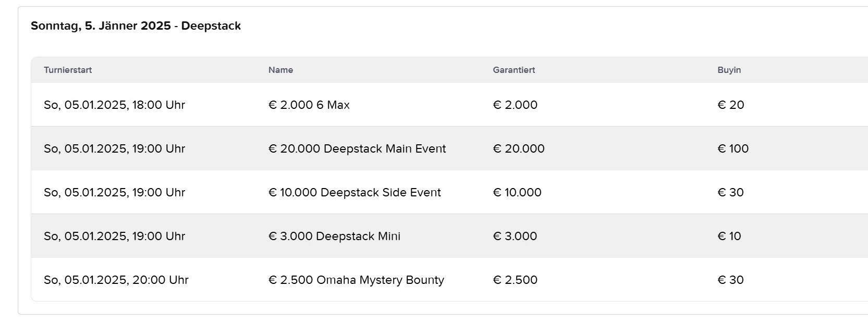Click the 18:00 Uhr start time cell
The image size is (868, 324).
[114, 105]
